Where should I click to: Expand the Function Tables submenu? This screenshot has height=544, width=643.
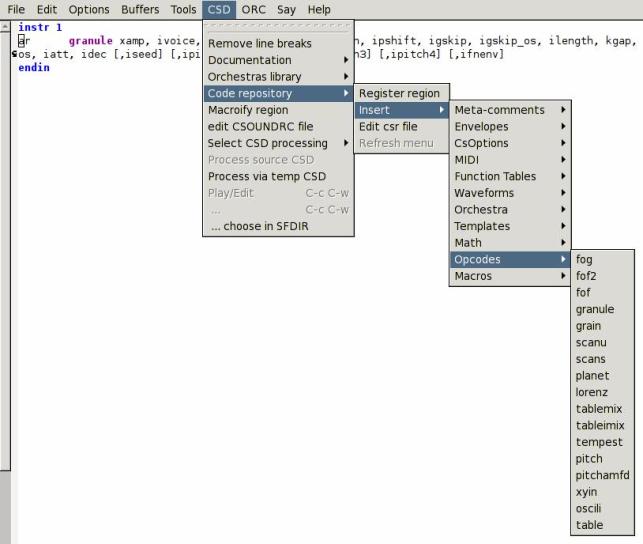pyautogui.click(x=510, y=176)
